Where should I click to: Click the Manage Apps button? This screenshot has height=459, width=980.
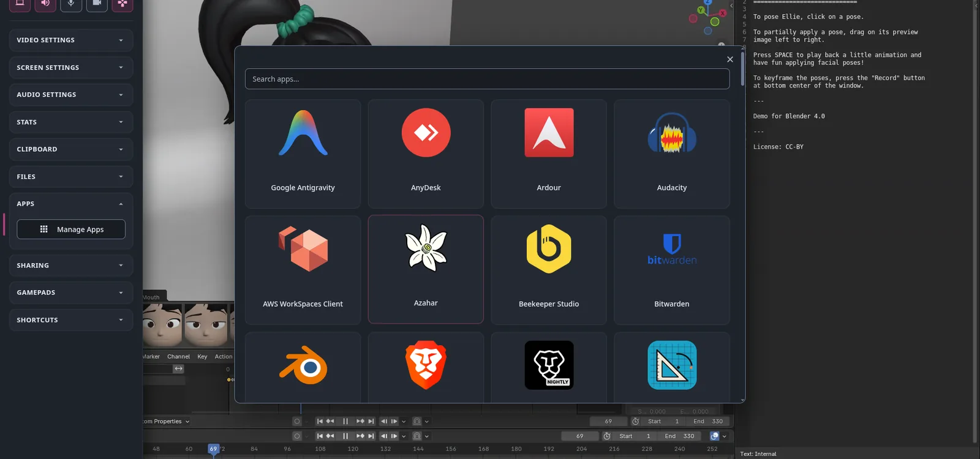(x=71, y=229)
